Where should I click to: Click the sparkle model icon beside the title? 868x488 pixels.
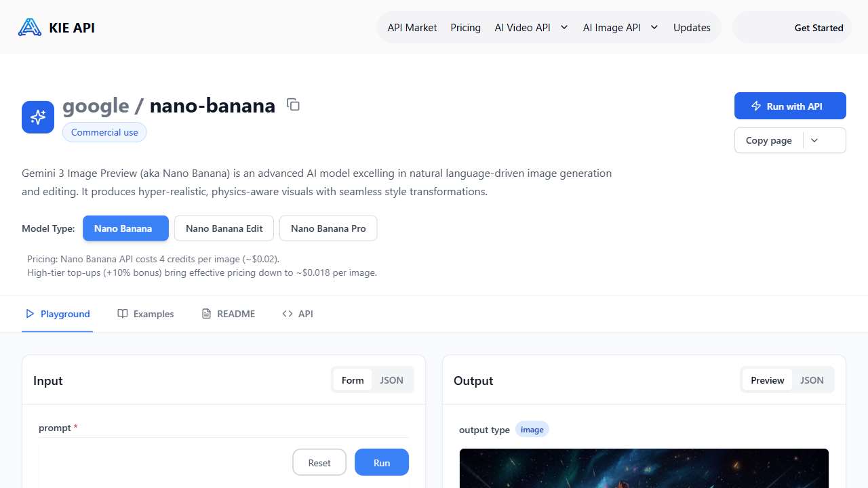coord(37,117)
